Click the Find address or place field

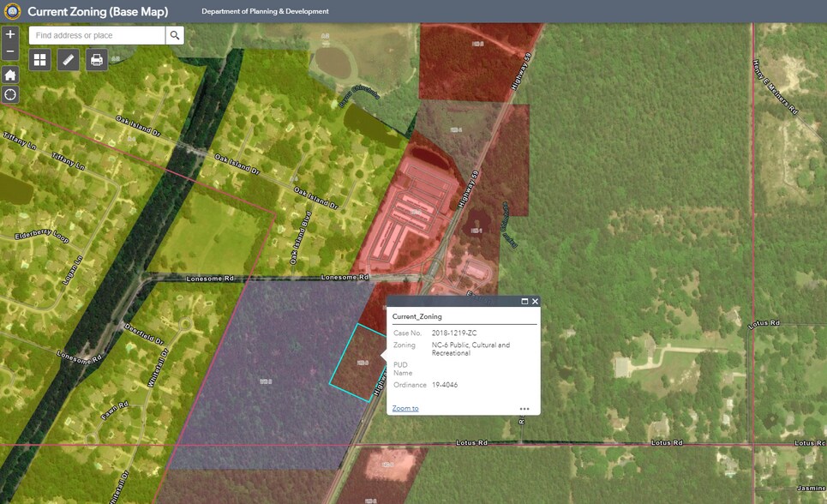point(94,35)
